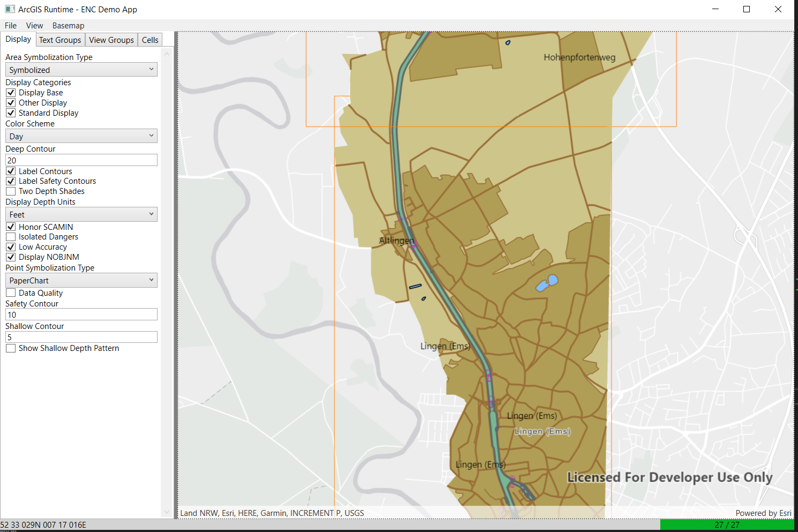Maximize the ENC Demo App window
This screenshot has height=532, width=798.
(x=747, y=9)
